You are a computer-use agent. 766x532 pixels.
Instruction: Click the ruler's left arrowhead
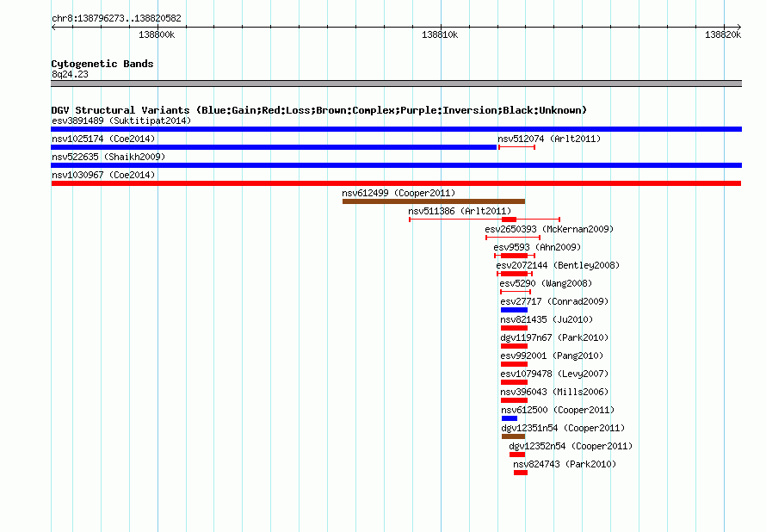(x=53, y=28)
